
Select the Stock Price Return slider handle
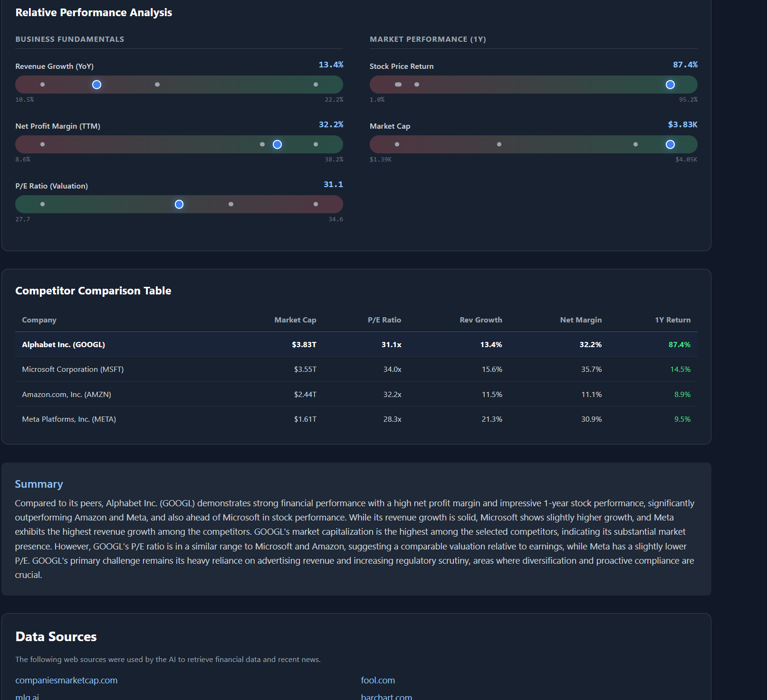670,85
